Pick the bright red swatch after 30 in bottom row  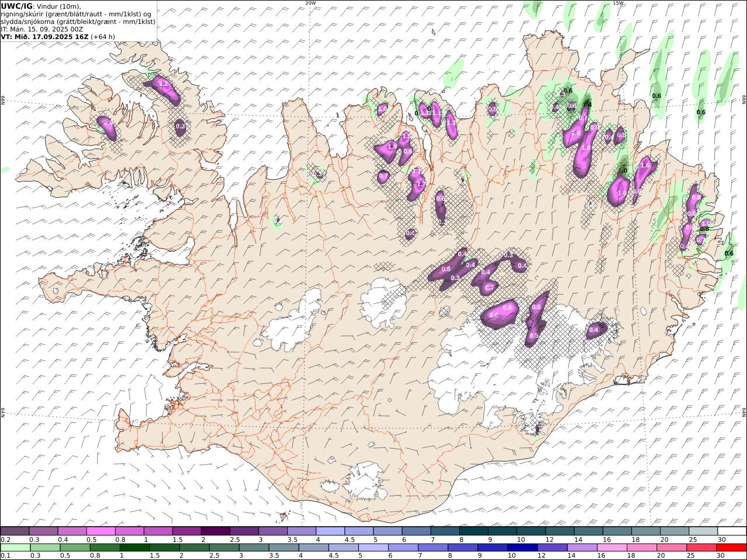pos(731,547)
